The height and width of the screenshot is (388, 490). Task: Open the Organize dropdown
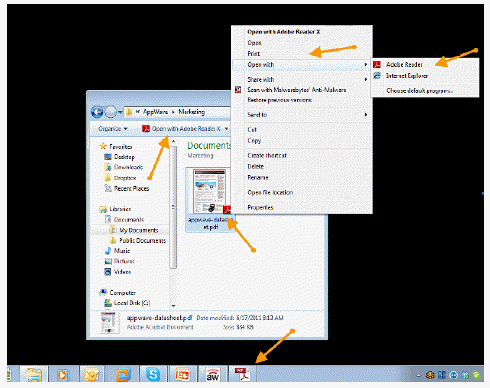[x=113, y=129]
